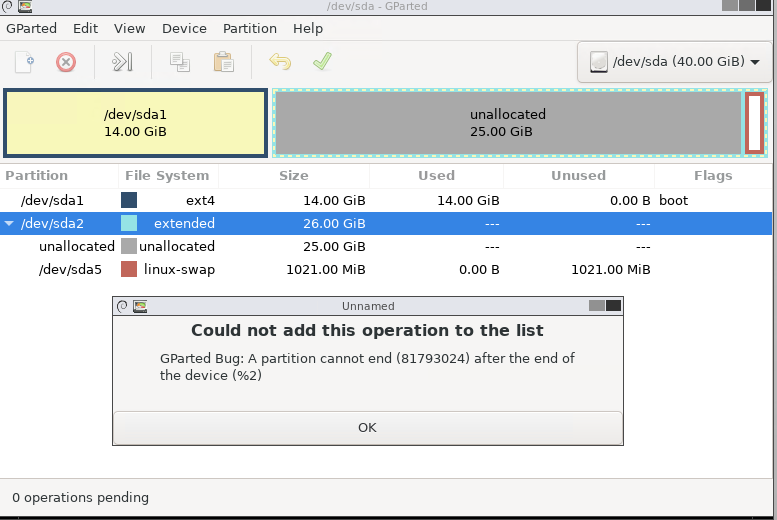Click the 0 operations pending status text
This screenshot has width=777, height=520.
(x=80, y=497)
